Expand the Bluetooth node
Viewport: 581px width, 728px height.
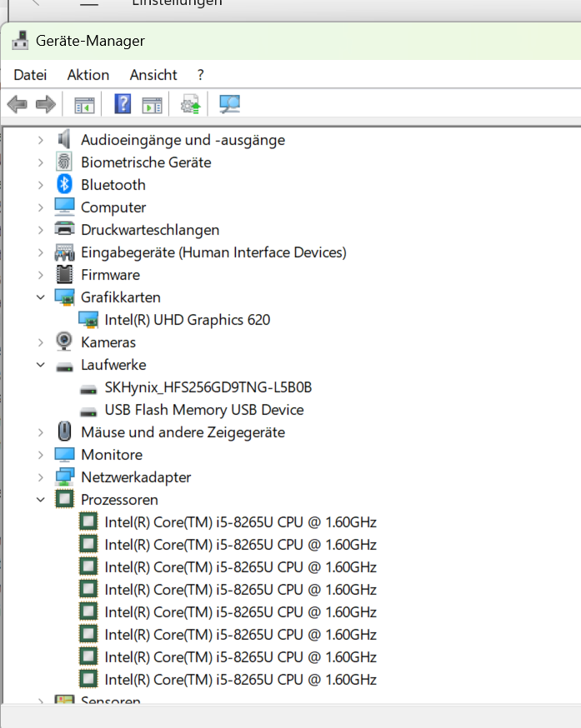[x=41, y=185]
